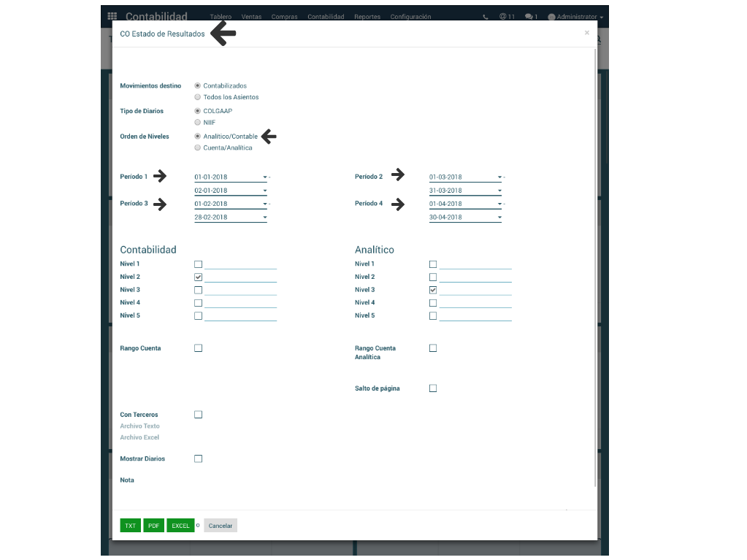Open the apps grid menu icon
This screenshot has height=560, width=747.
point(112,16)
